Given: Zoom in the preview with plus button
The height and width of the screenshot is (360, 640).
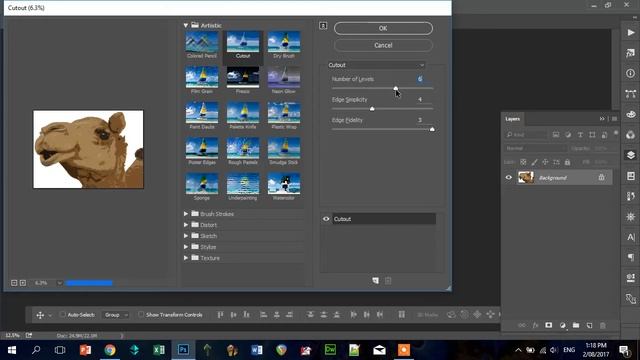Looking at the screenshot, I should [23, 283].
